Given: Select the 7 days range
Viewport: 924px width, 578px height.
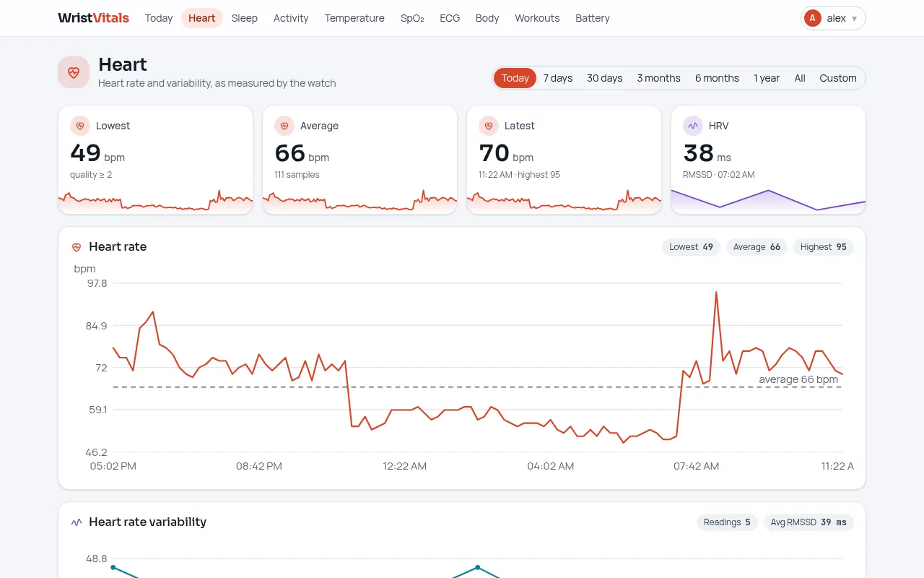Looking at the screenshot, I should point(558,78).
